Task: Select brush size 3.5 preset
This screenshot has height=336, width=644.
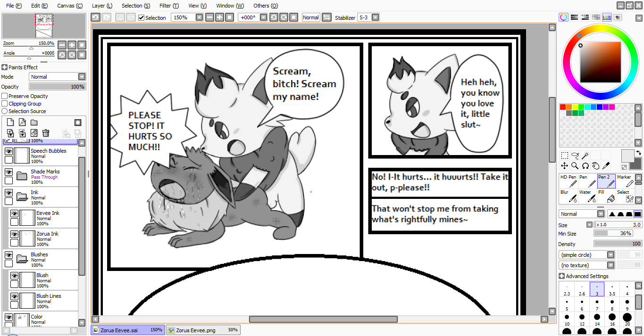Action: pyautogui.click(x=612, y=290)
